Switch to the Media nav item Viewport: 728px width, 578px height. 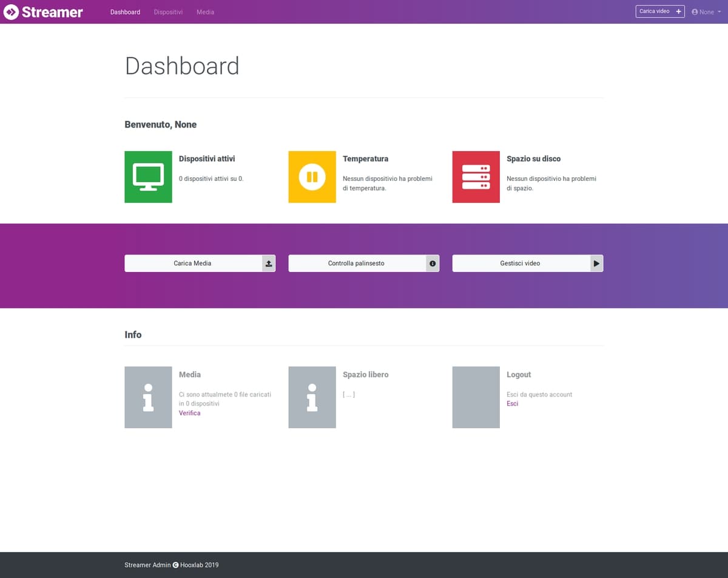205,12
